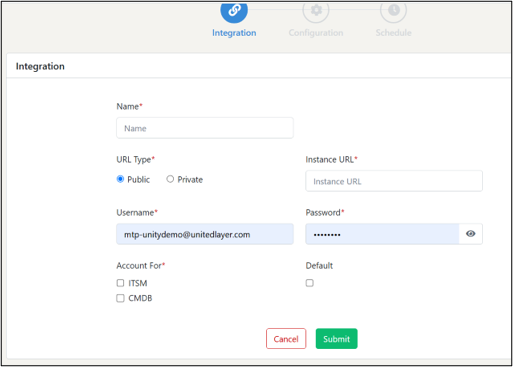
Task: Cancel the integration form
Action: [286, 339]
